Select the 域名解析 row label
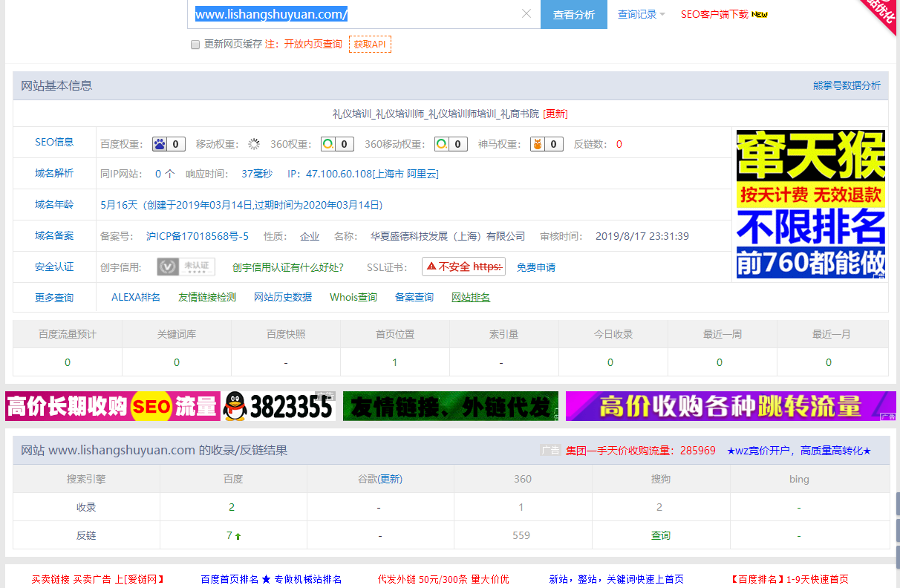900x588 pixels. coord(54,173)
